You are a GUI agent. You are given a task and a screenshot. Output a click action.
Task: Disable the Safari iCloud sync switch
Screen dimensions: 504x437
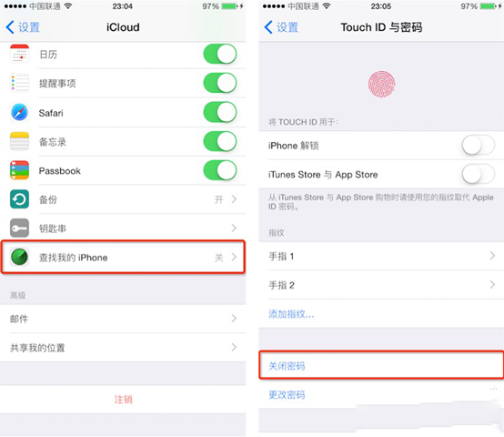click(x=220, y=112)
